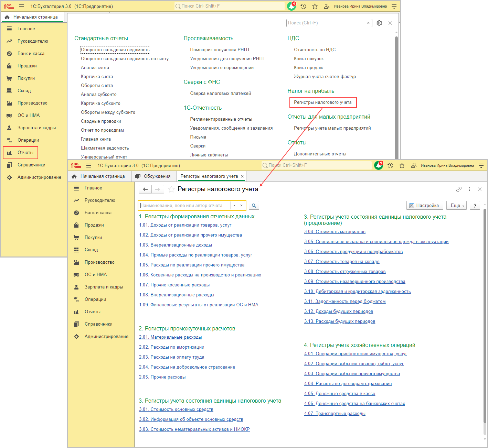Viewport: 488px width, 448px height.
Task: Click 1C logo in front window
Action: pyautogui.click(x=76, y=165)
